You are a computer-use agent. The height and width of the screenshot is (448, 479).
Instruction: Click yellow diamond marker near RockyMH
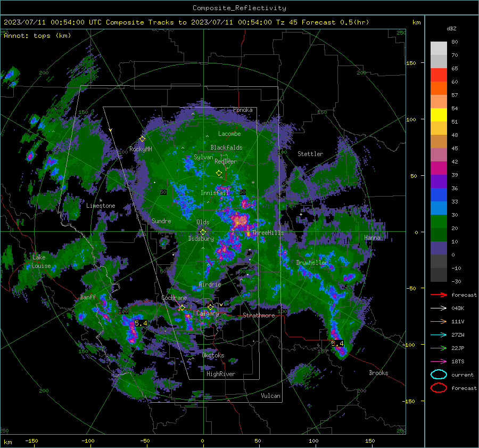(x=142, y=139)
